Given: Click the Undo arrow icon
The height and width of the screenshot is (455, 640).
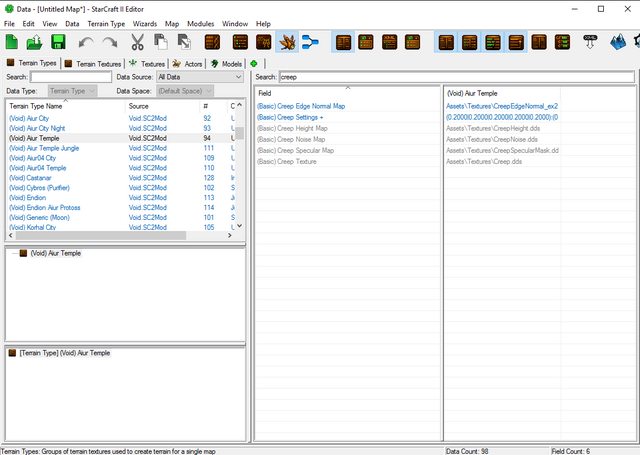Looking at the screenshot, I should coord(86,42).
